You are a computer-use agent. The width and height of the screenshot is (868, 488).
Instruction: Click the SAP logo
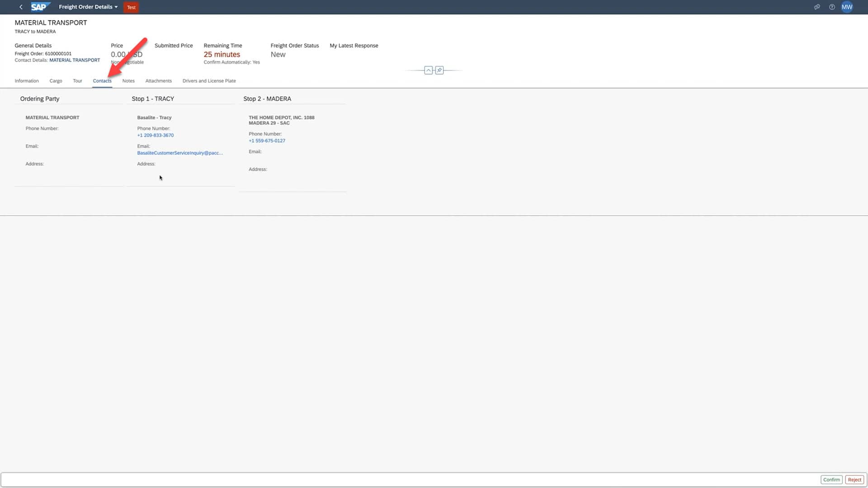tap(40, 7)
